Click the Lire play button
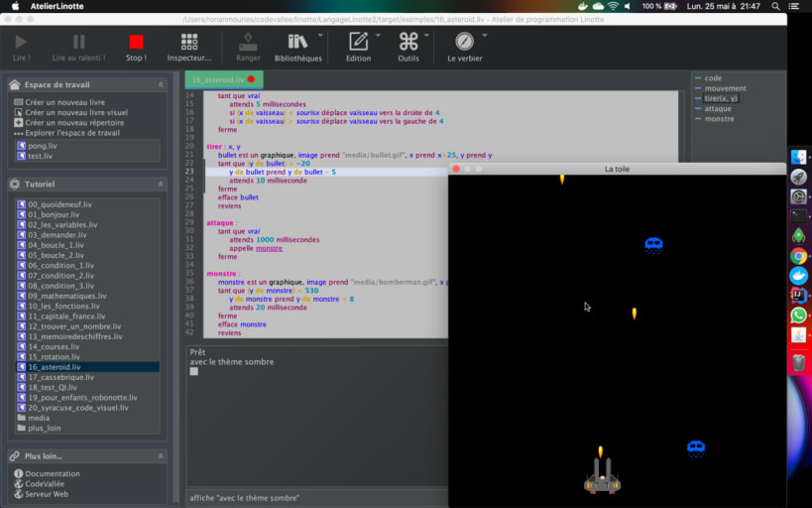Image resolution: width=812 pixels, height=508 pixels. tap(21, 42)
